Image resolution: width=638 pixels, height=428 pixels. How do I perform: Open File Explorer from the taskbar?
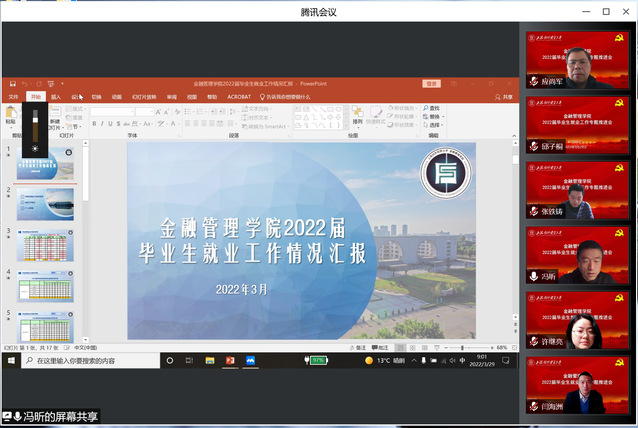[x=210, y=360]
